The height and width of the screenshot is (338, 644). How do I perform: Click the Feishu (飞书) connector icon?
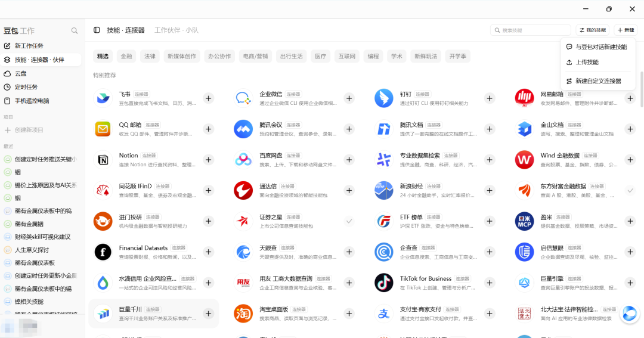[x=103, y=98]
